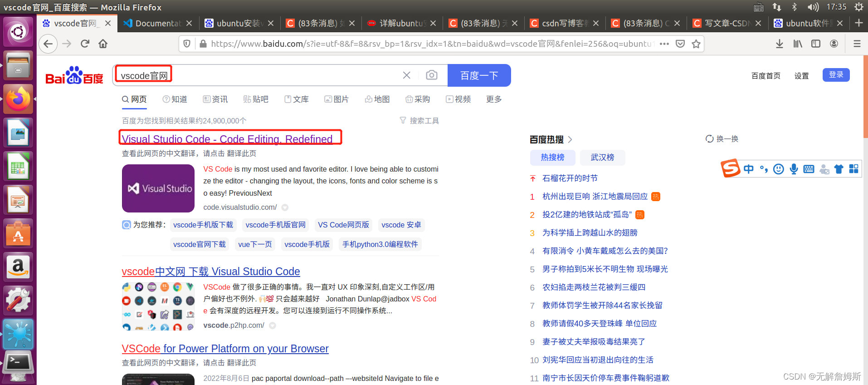Open Sogou soft keyboard icon
Viewport: 868px width, 385px height.
[x=809, y=169]
